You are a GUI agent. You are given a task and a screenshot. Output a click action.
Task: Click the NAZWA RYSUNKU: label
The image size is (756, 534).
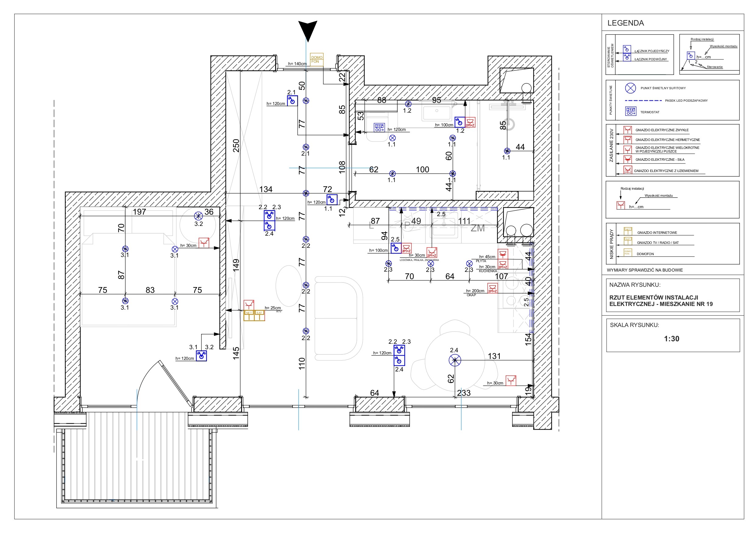pyautogui.click(x=635, y=285)
